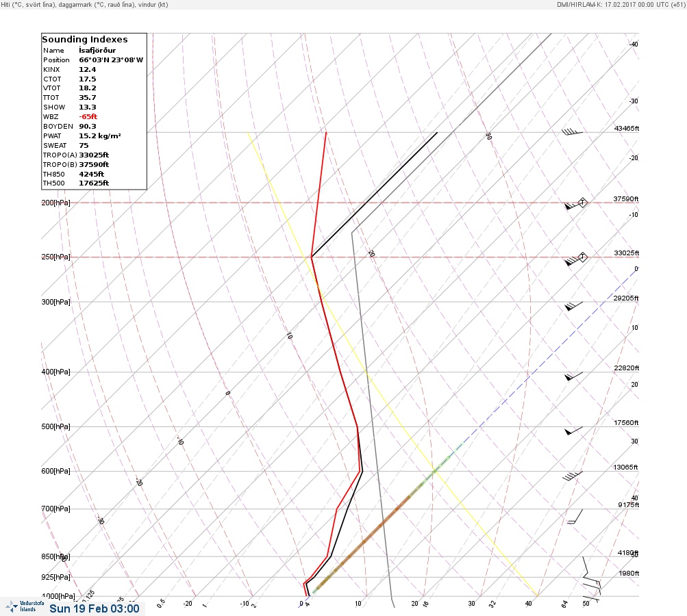The width and height of the screenshot is (687, 616).
Task: Click the VTOT value 18.2
Action: 88,88
